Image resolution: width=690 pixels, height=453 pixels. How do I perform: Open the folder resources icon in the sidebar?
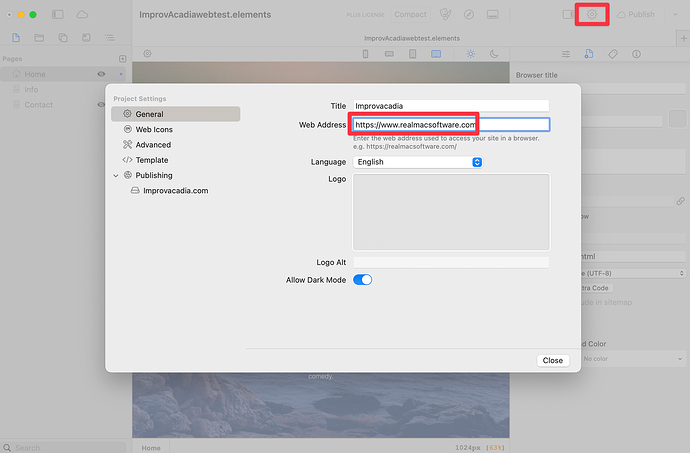[39, 38]
